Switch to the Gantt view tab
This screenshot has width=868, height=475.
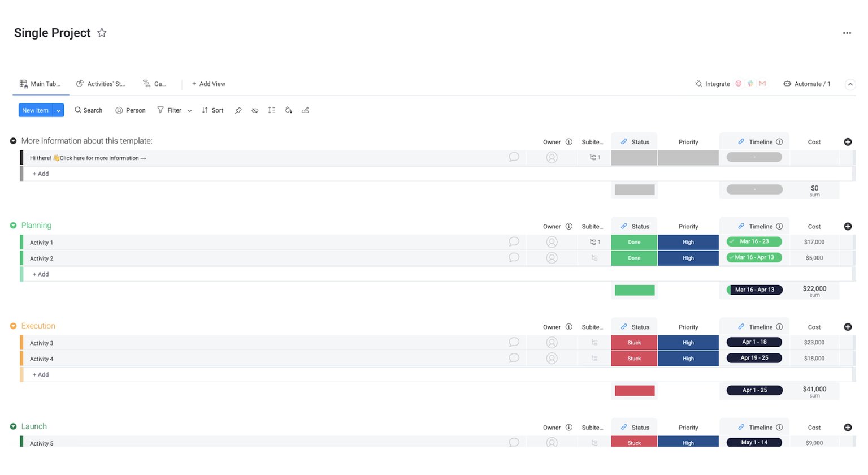pyautogui.click(x=155, y=84)
